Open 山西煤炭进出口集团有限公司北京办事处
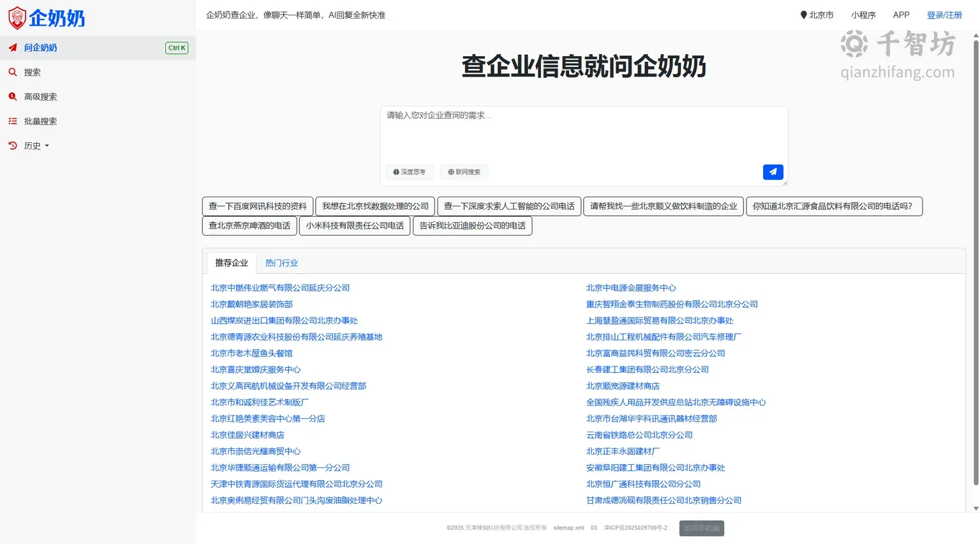The width and height of the screenshot is (980, 544). pos(284,321)
